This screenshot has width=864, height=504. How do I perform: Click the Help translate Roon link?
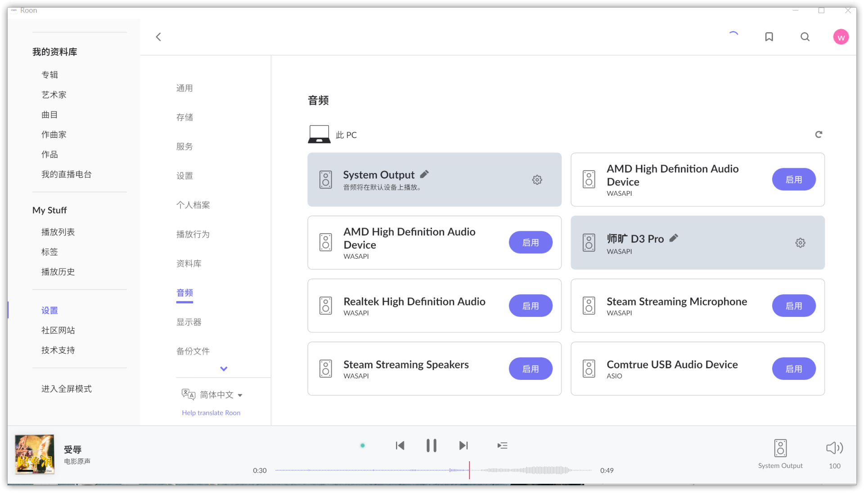click(x=211, y=413)
